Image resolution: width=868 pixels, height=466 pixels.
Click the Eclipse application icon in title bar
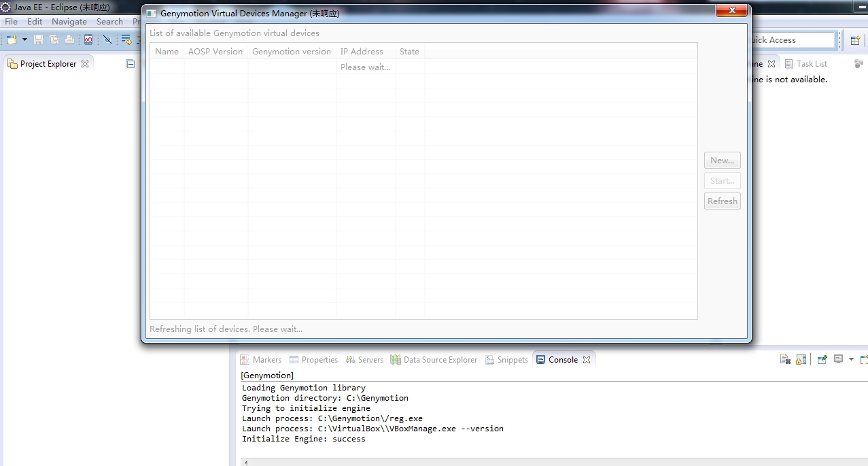tap(6, 7)
